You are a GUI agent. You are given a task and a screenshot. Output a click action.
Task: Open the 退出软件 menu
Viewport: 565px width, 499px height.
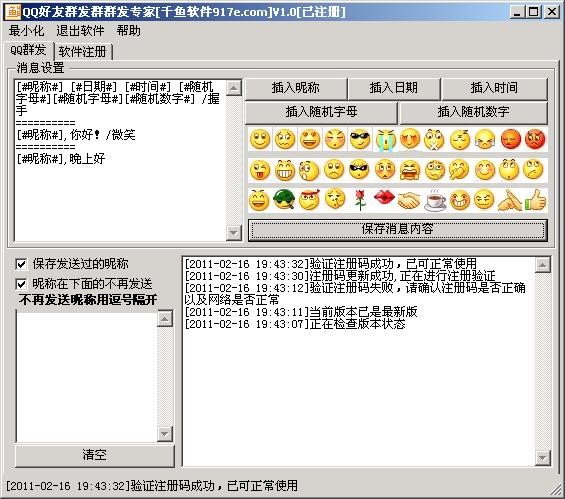pos(80,31)
